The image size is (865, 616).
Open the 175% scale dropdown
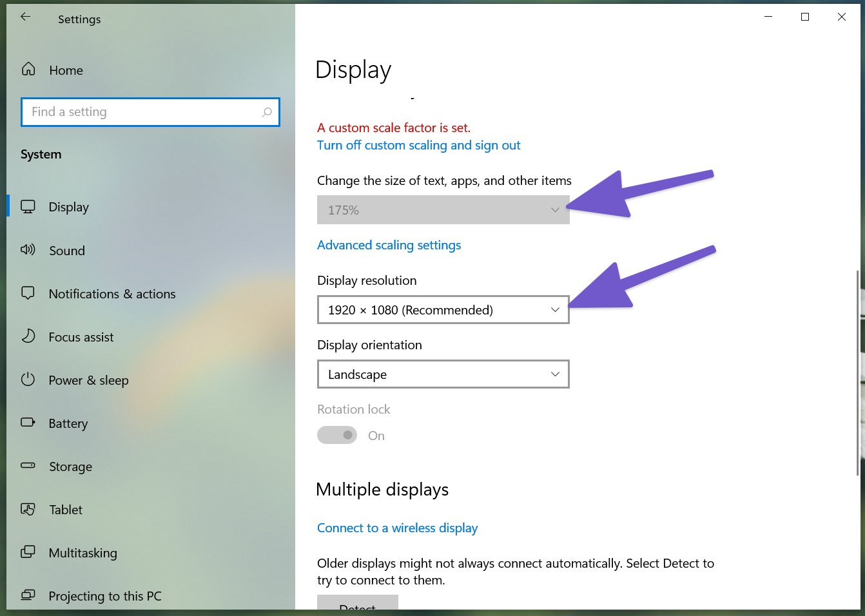[x=443, y=210]
